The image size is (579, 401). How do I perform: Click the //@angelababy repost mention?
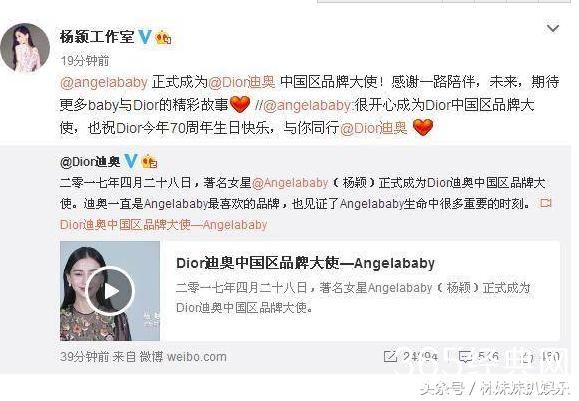(x=304, y=106)
